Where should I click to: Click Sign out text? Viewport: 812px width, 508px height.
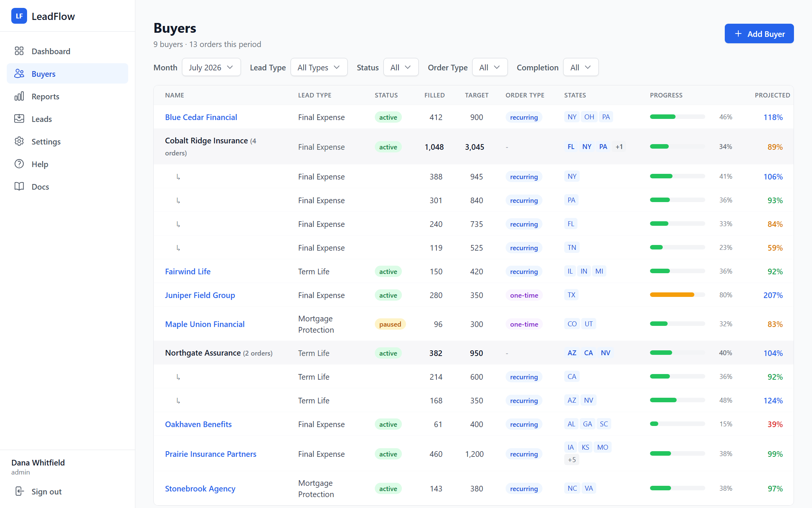pyautogui.click(x=47, y=491)
